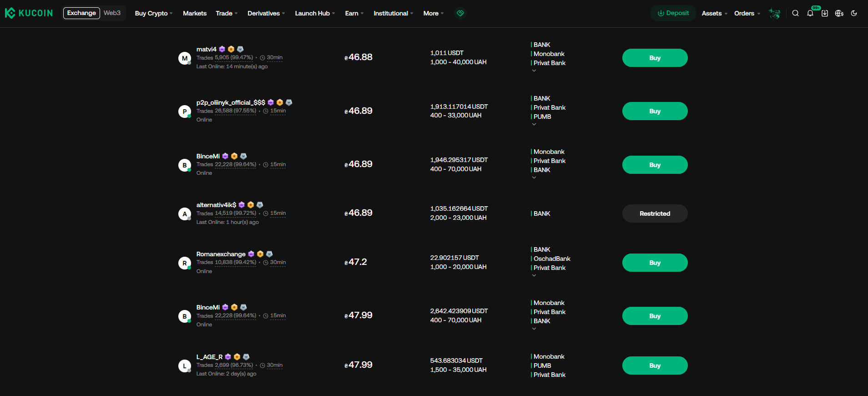Open the language globe icon
The height and width of the screenshot is (396, 868).
[839, 13]
